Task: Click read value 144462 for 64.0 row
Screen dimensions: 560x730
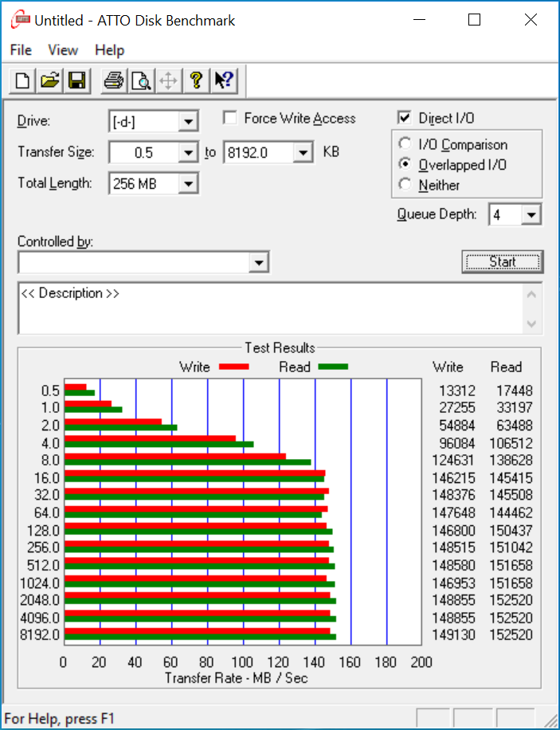Action: (x=511, y=512)
